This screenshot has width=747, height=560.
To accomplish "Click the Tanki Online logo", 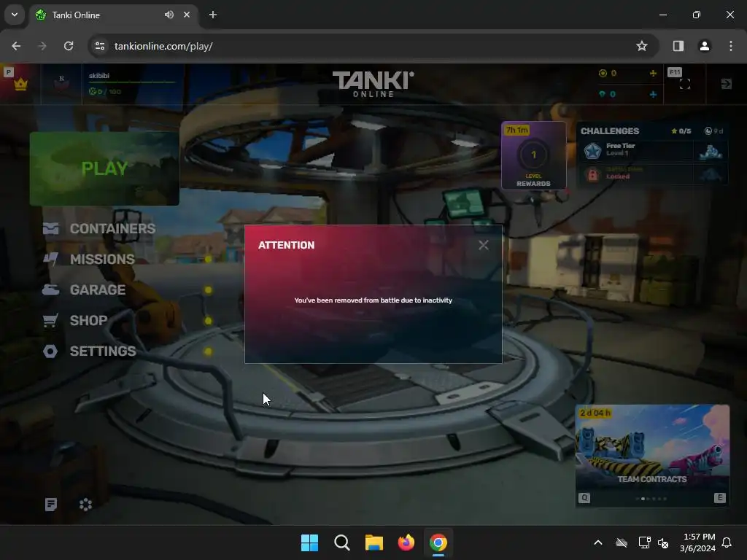I will pos(373,84).
